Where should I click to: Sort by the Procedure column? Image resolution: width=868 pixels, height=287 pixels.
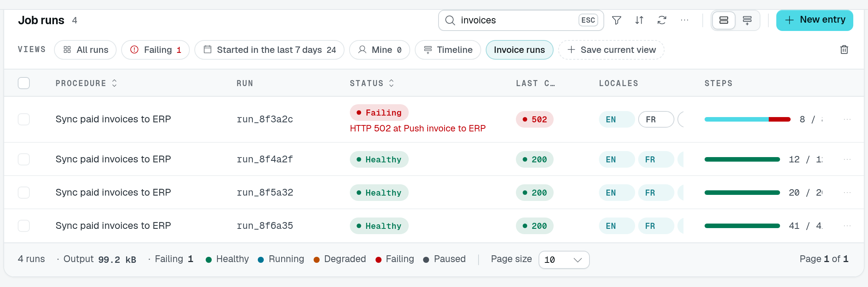(86, 83)
